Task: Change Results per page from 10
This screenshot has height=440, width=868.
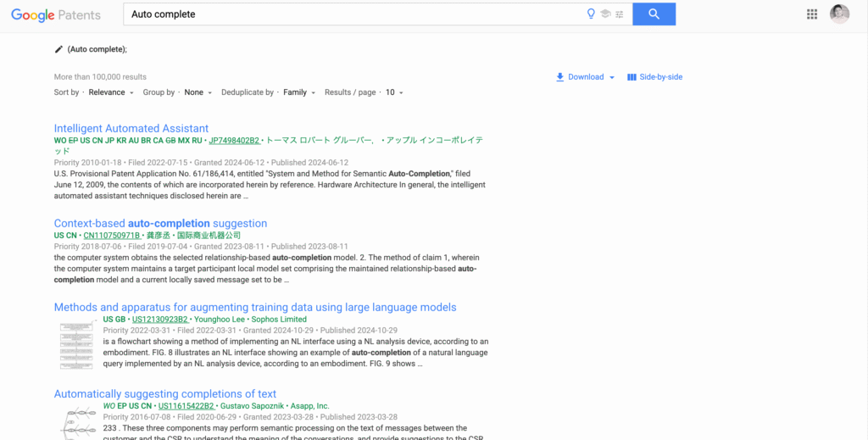Action: point(394,92)
